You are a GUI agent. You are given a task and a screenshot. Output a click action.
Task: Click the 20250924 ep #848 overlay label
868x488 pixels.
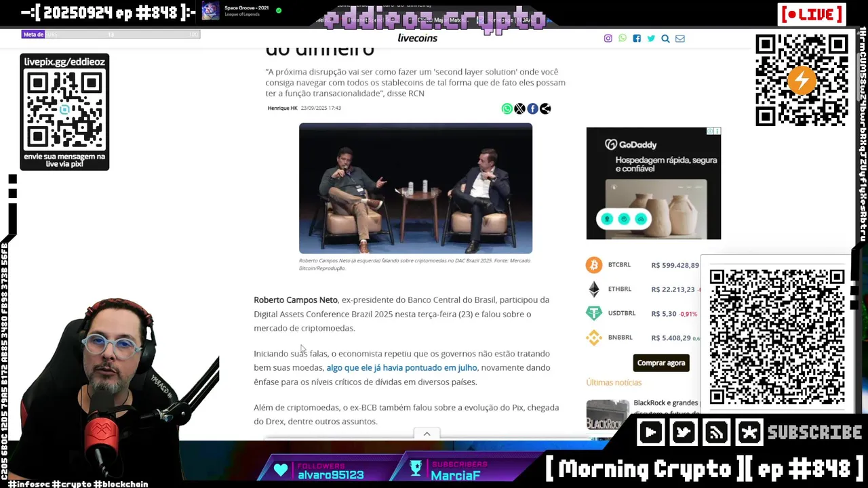pos(108,13)
